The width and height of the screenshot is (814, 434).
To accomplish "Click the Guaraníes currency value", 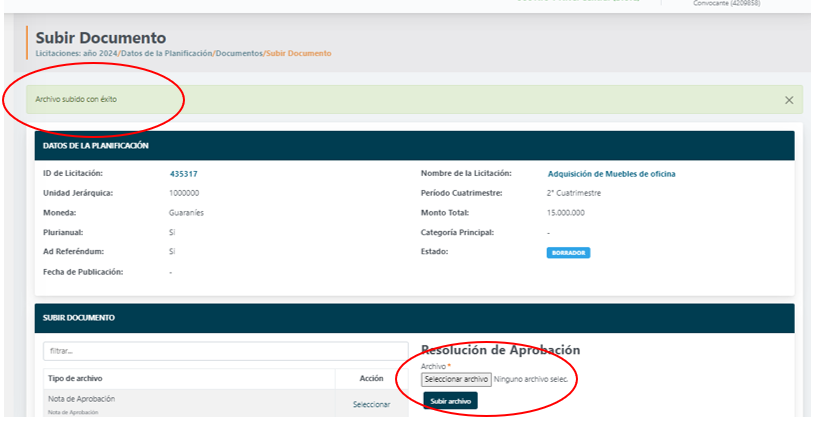I will pyautogui.click(x=186, y=213).
